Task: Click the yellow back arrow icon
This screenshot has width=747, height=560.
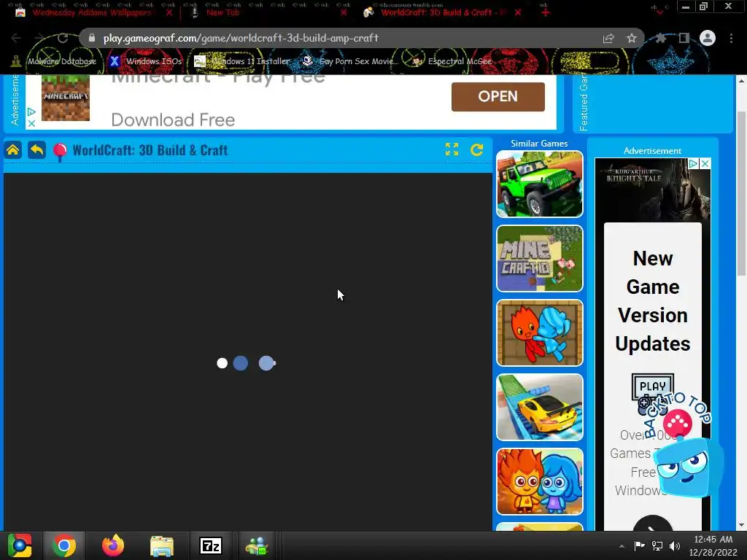Action: [x=36, y=150]
